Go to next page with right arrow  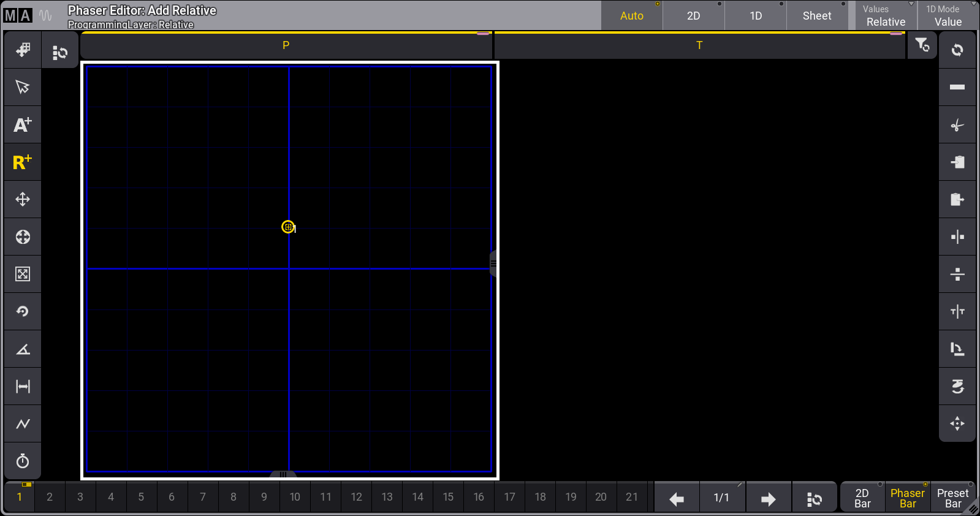pyautogui.click(x=768, y=498)
